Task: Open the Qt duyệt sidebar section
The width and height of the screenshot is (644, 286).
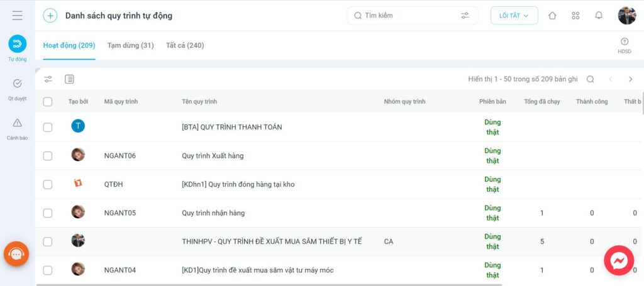Action: (x=17, y=88)
